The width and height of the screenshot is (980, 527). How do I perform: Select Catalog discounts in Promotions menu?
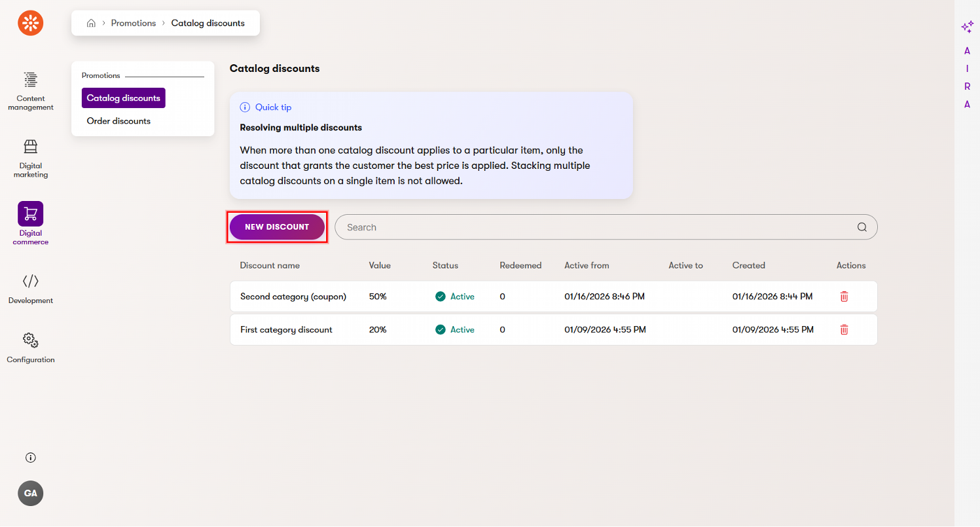coord(123,98)
